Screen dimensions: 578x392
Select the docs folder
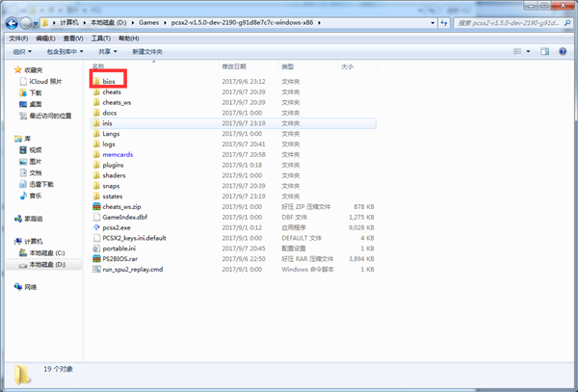pyautogui.click(x=105, y=113)
